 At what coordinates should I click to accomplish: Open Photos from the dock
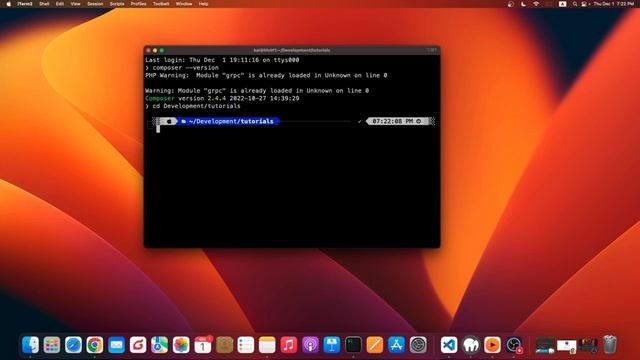181,345
